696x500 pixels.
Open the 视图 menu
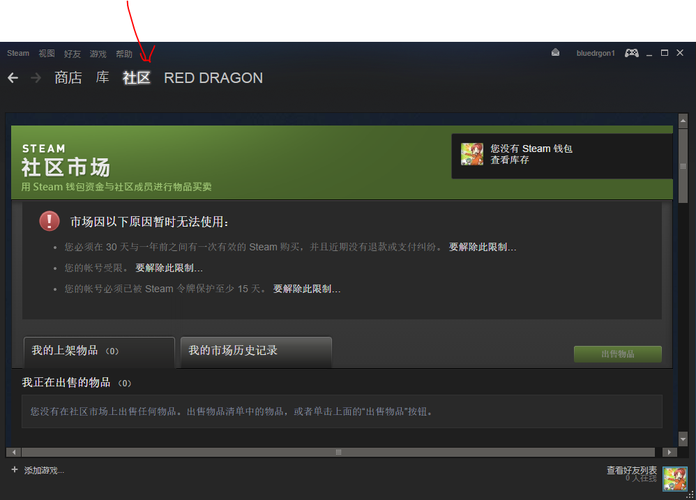(x=47, y=54)
